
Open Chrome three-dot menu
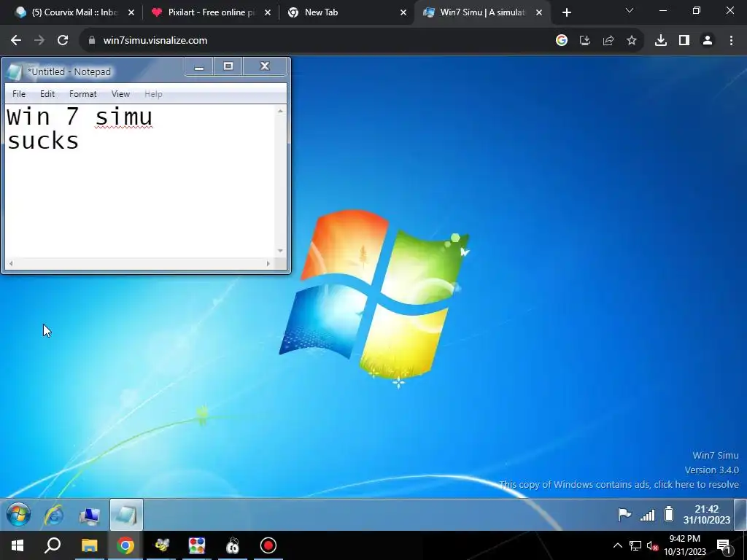tap(731, 41)
